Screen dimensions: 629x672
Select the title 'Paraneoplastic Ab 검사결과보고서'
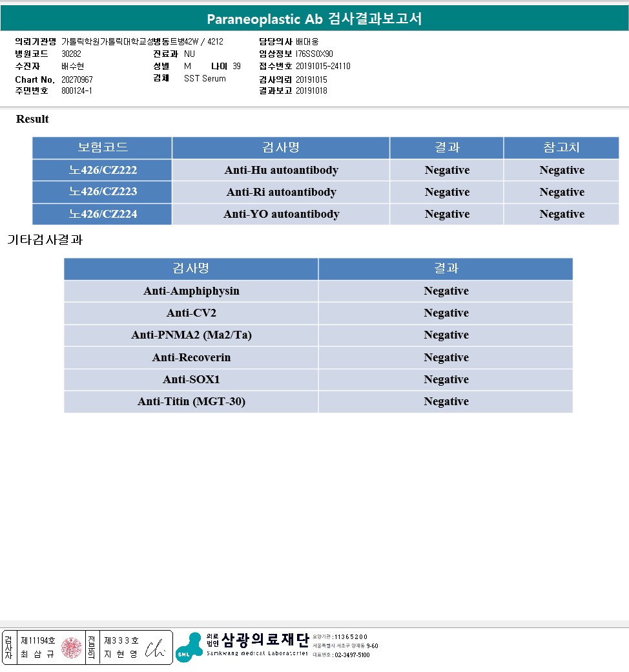314,19
